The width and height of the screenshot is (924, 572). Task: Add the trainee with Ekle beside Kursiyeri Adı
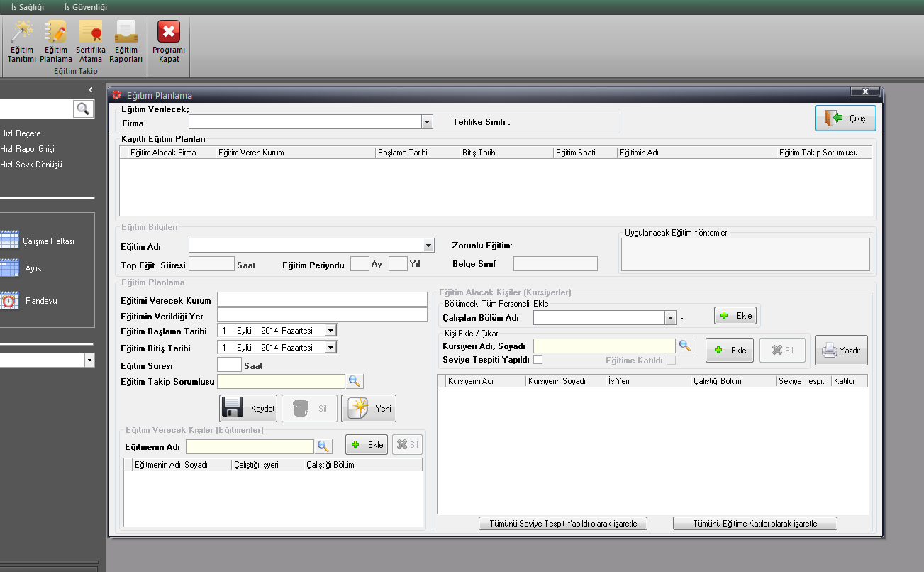click(x=730, y=350)
